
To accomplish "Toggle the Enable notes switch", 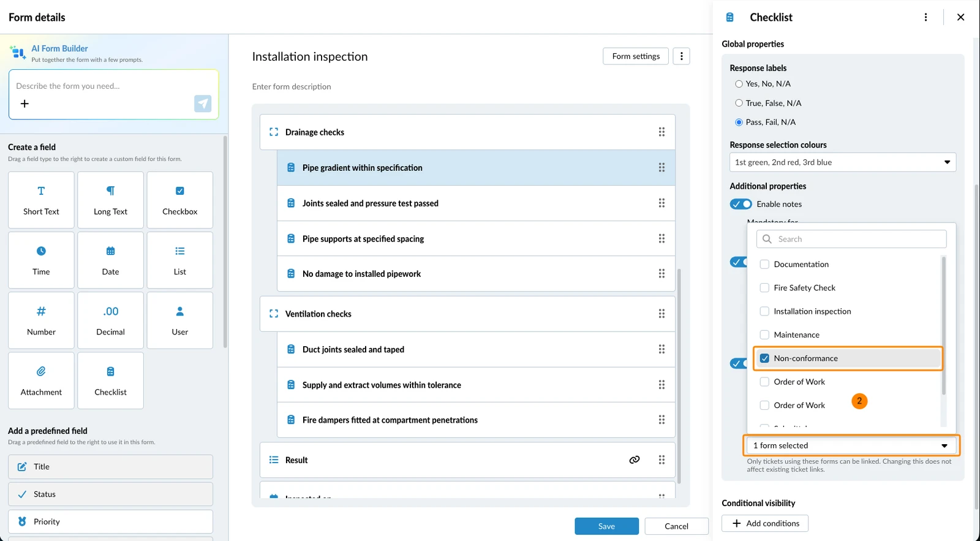I will coord(741,204).
